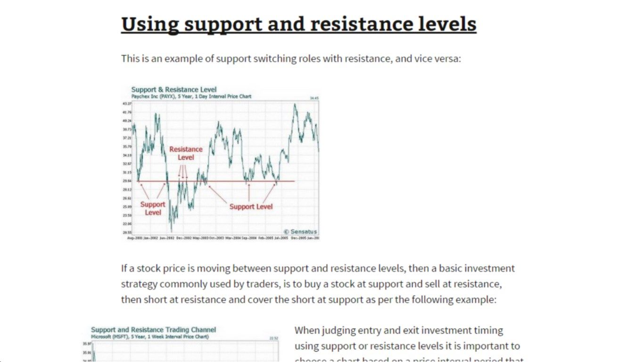Click the left 'Support Level' label on the chart
644x362 pixels.
(153, 208)
